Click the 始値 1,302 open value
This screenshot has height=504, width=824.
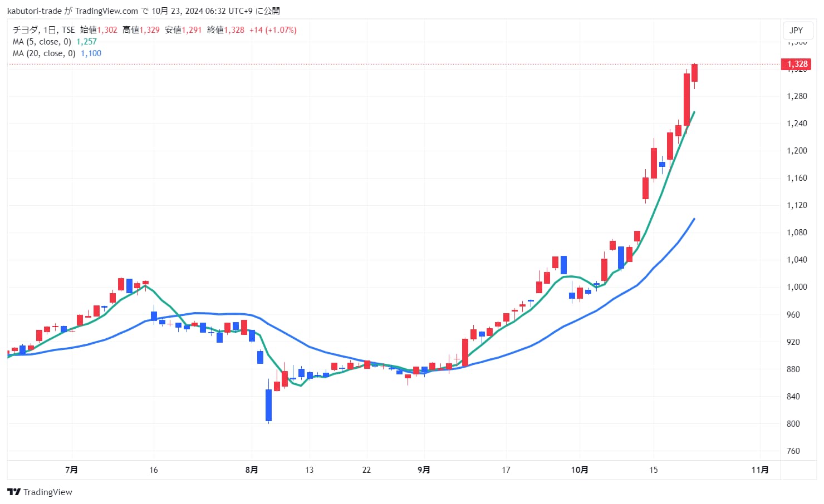[99, 30]
